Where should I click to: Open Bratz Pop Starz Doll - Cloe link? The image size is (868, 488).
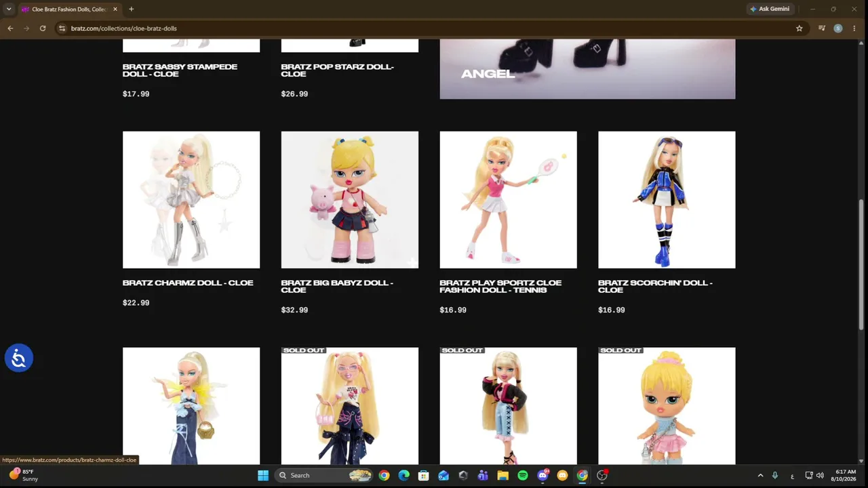[337, 70]
